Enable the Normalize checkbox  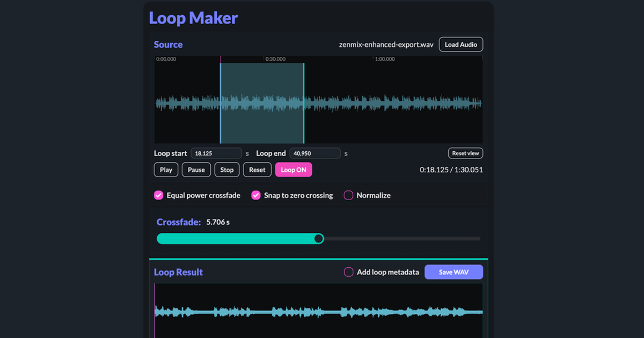click(348, 195)
